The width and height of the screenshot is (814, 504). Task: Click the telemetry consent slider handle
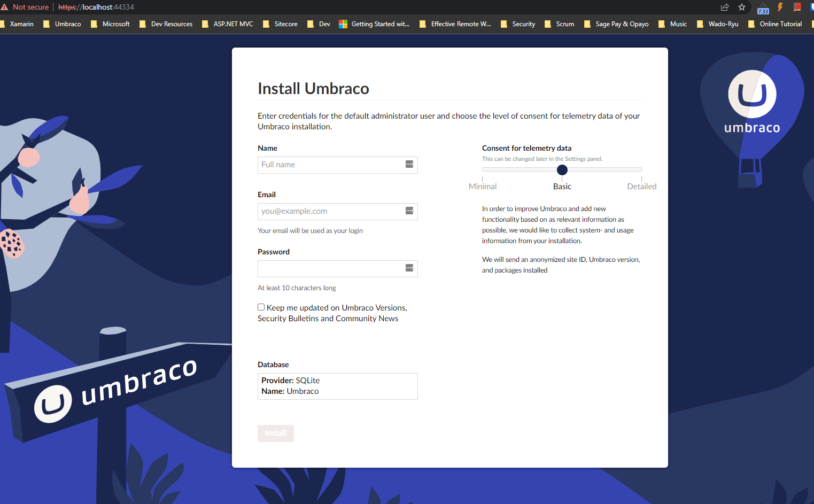tap(562, 170)
